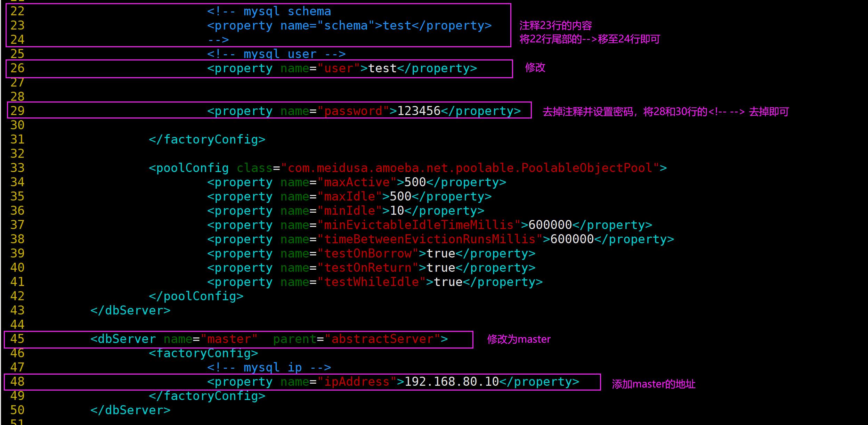Click the "ipAddress" attribute name

357,382
